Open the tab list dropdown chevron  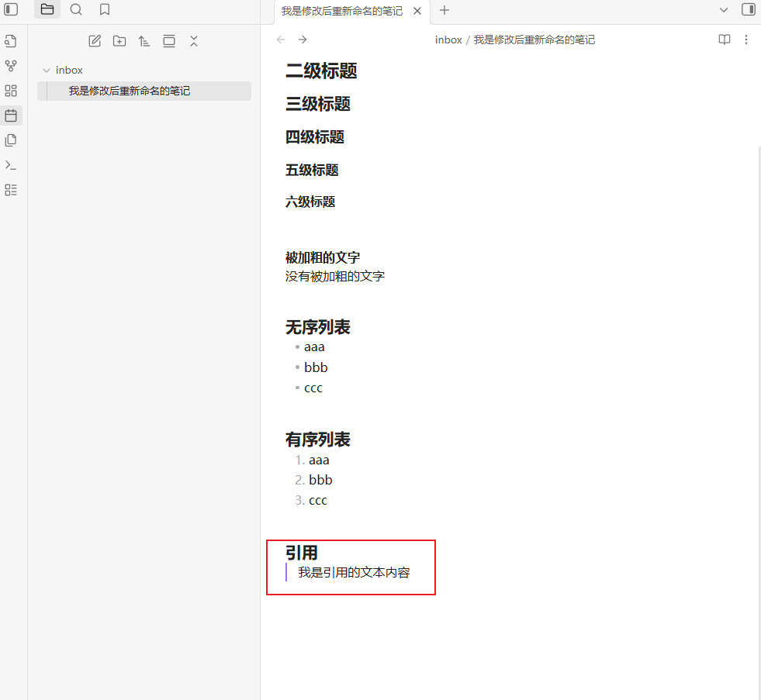pos(724,10)
